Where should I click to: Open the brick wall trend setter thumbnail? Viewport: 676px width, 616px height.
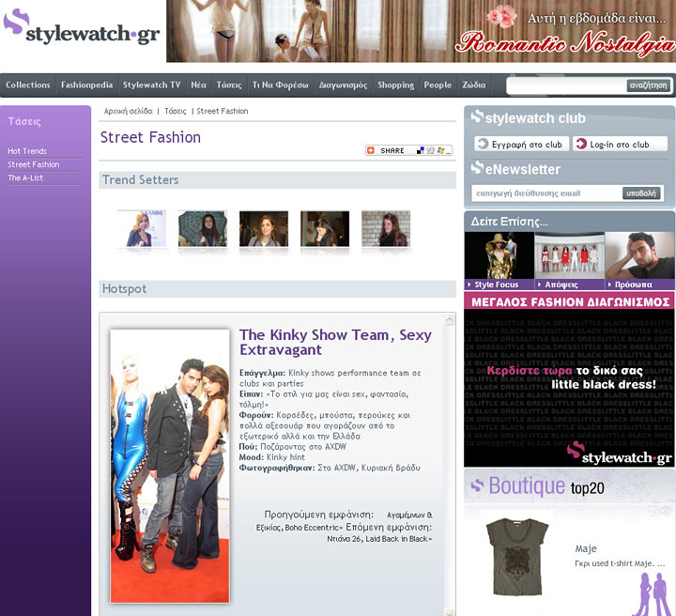(386, 228)
